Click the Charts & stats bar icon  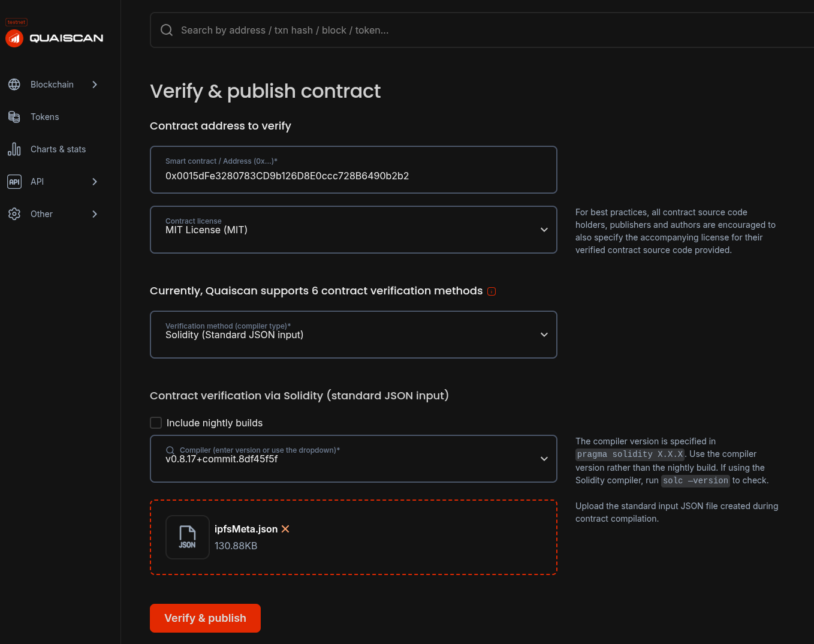coord(14,149)
